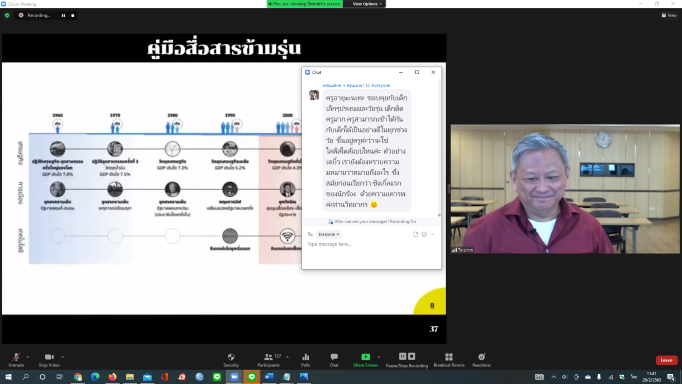682x384 pixels.
Task: Open Reactions menu
Action: [481, 360]
